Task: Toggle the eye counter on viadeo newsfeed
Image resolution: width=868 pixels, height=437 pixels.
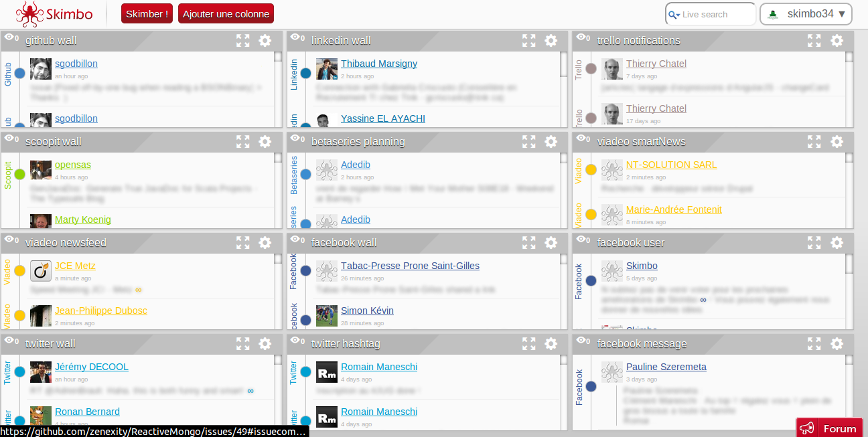Action: 11,240
